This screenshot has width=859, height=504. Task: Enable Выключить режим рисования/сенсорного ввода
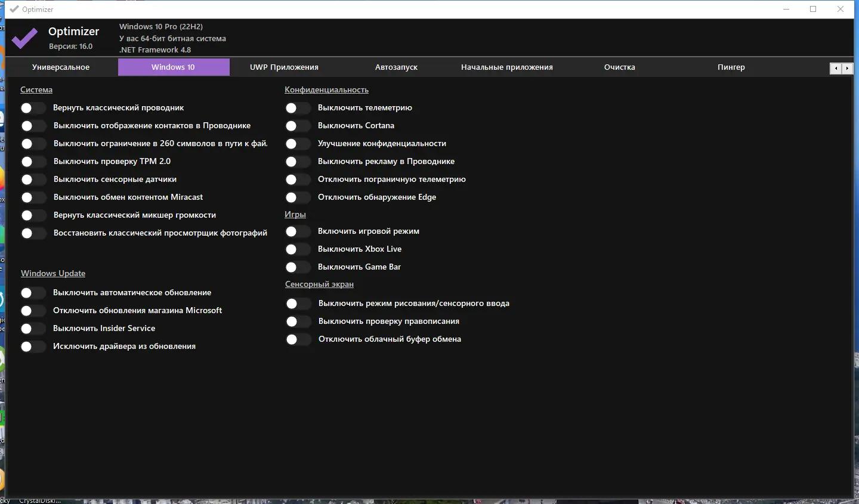point(298,304)
